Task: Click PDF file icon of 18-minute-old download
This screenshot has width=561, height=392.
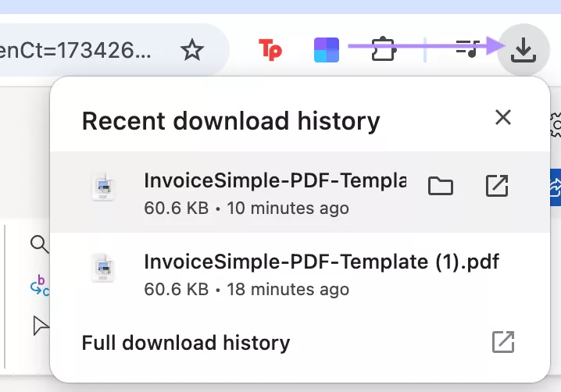Action: coord(103,269)
